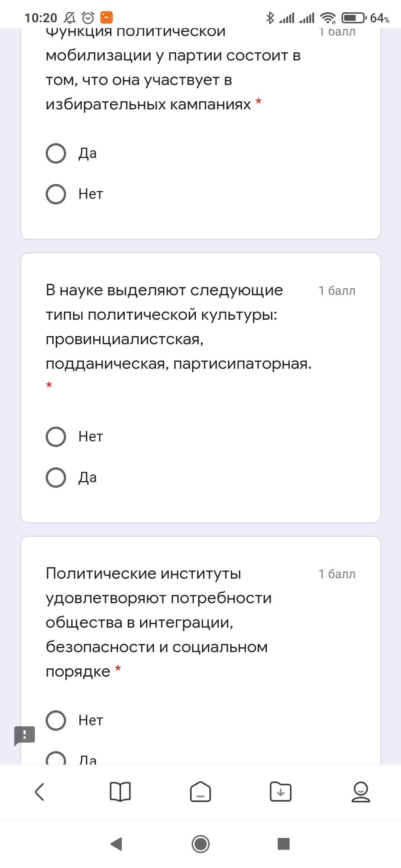
Task: Pick "Нет" for political institutions question
Action: coord(56,720)
